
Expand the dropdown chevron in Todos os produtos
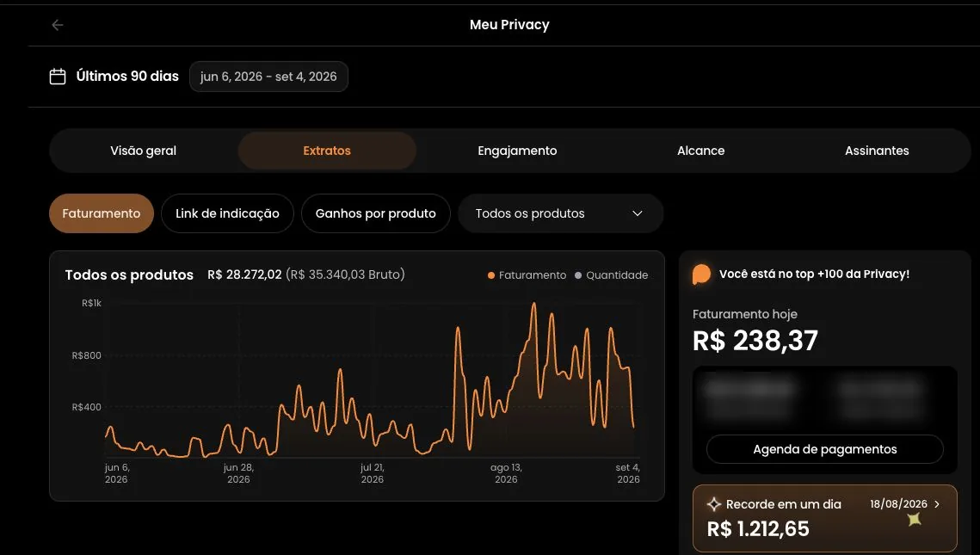coord(638,213)
